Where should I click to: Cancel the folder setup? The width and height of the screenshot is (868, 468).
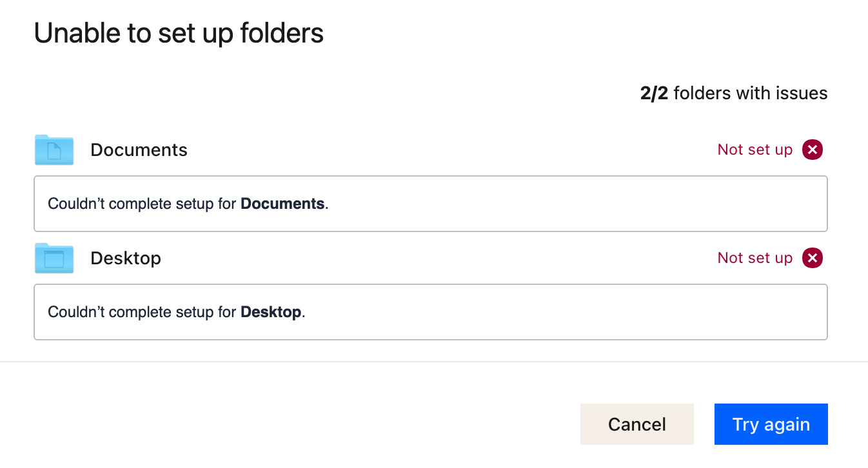coord(637,424)
